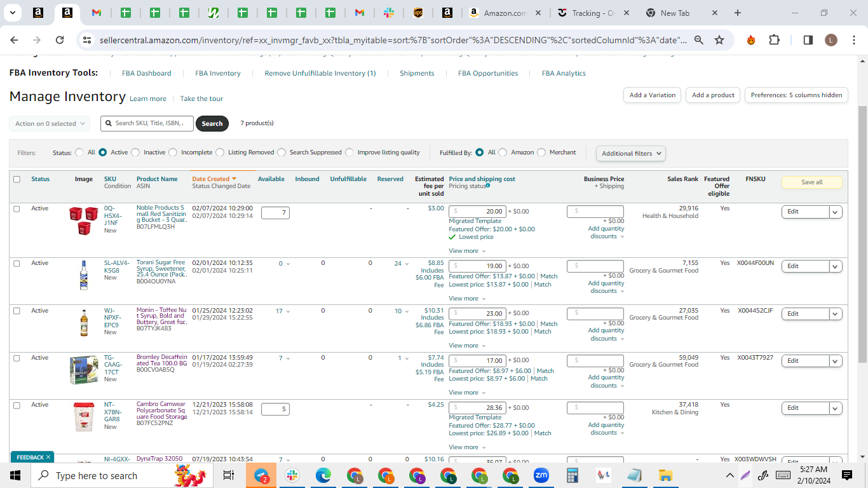The width and height of the screenshot is (868, 488).
Task: Open FBA Analytics
Action: [564, 74]
